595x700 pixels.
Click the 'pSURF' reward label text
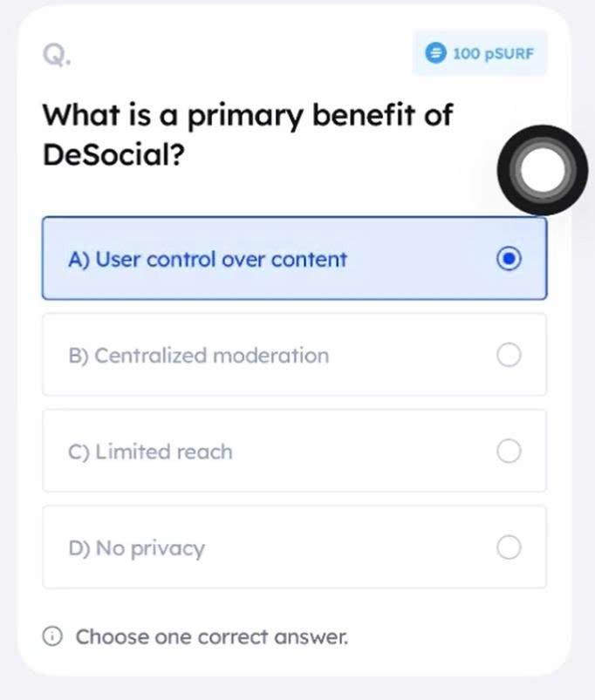pos(509,54)
